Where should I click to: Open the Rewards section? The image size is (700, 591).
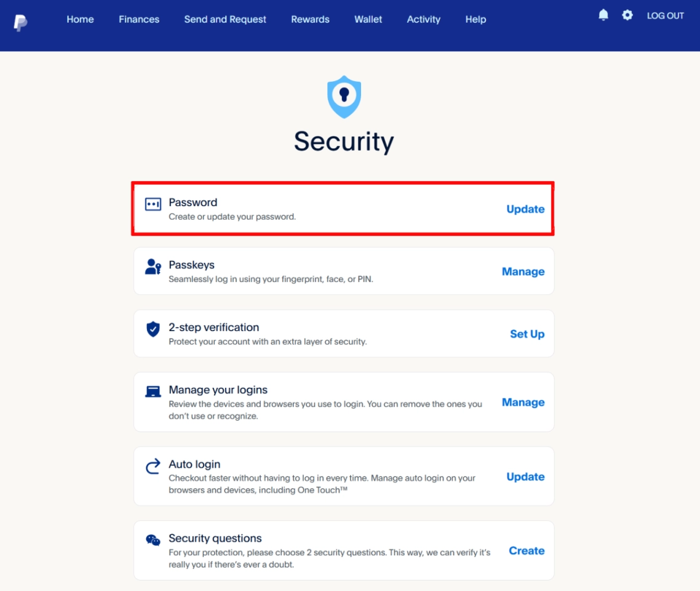click(310, 19)
